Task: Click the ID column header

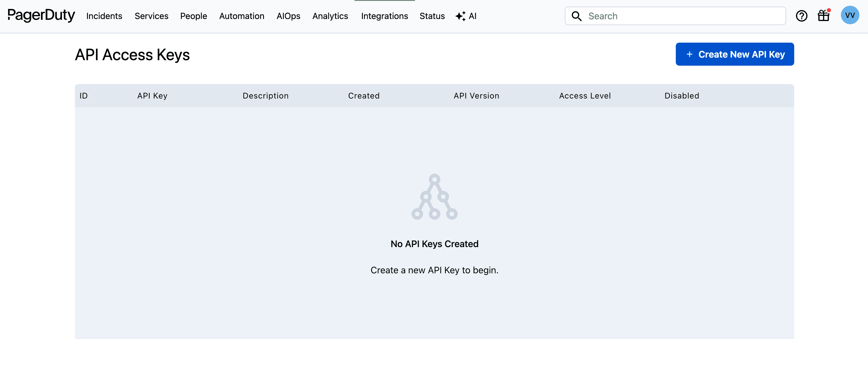Action: point(84,96)
